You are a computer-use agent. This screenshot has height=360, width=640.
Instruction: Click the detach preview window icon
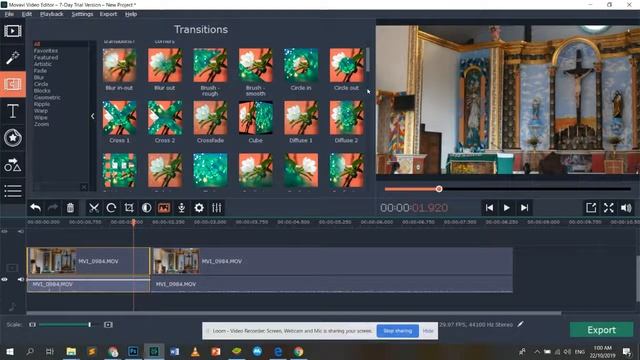[591, 208]
